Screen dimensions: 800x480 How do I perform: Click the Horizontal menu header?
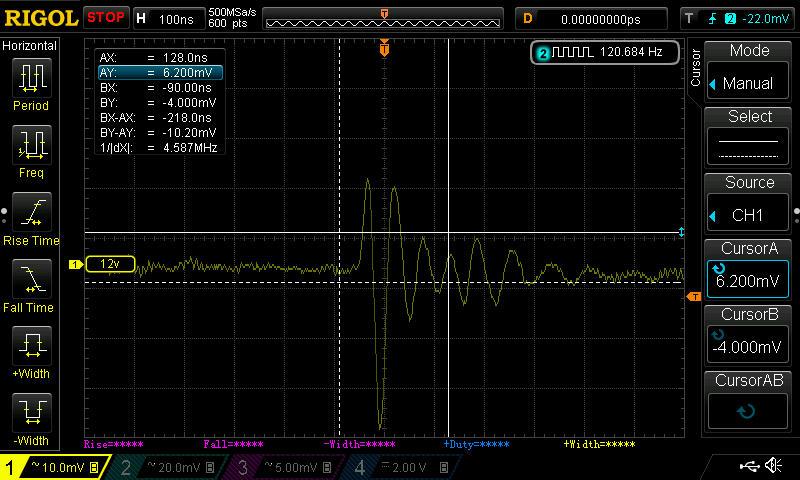pyautogui.click(x=30, y=45)
